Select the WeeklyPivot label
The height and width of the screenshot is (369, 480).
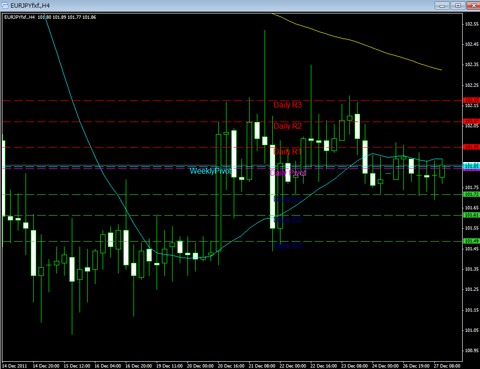pos(210,171)
